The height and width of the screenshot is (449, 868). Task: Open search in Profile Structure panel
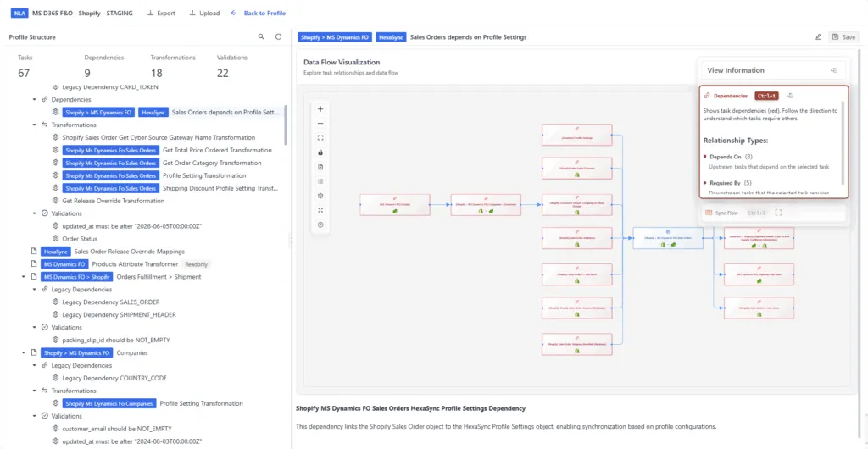click(x=261, y=37)
